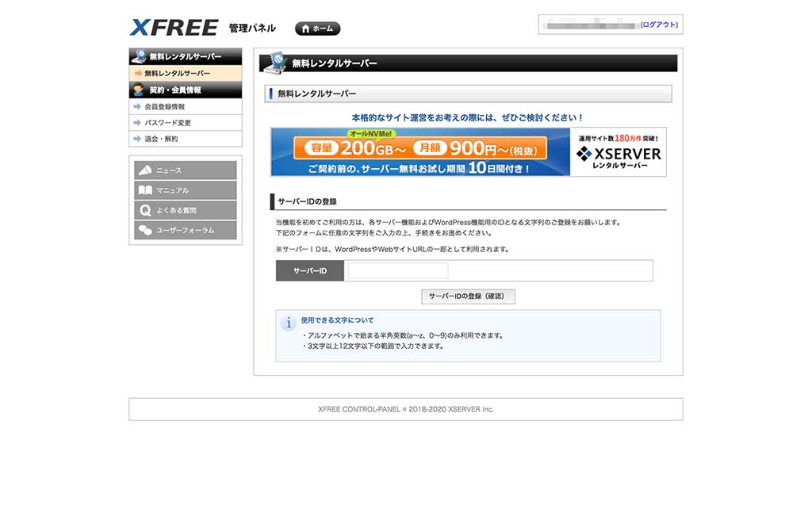Click the サーバーIDの登録 section heading
Viewport: 812px width, 513px height.
pos(307,201)
